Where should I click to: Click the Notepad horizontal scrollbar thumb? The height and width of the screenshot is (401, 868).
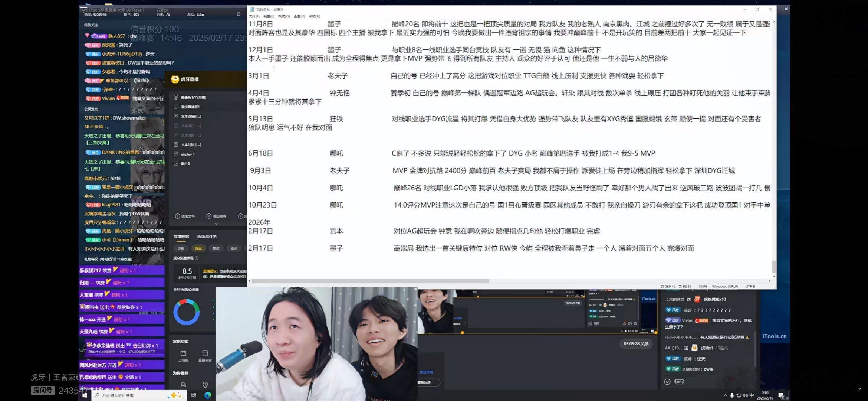point(370,281)
